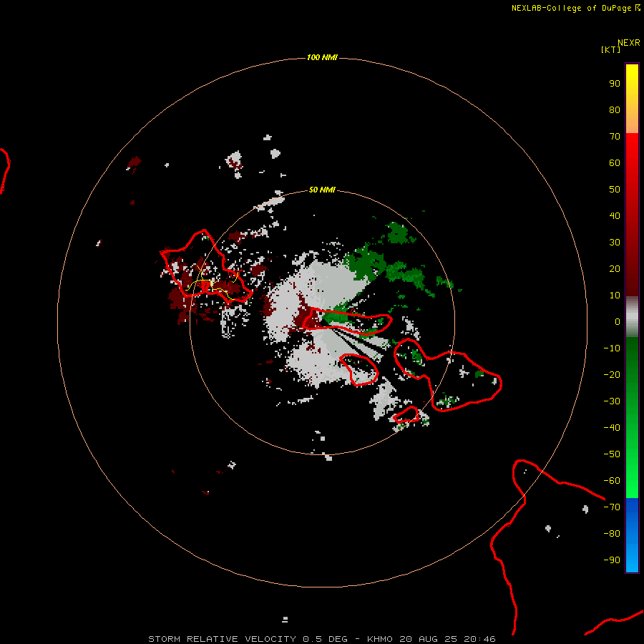This screenshot has height=644, width=644.
Task: Click the STORM RELATIVE VELOCITY product title
Action: [x=222, y=639]
